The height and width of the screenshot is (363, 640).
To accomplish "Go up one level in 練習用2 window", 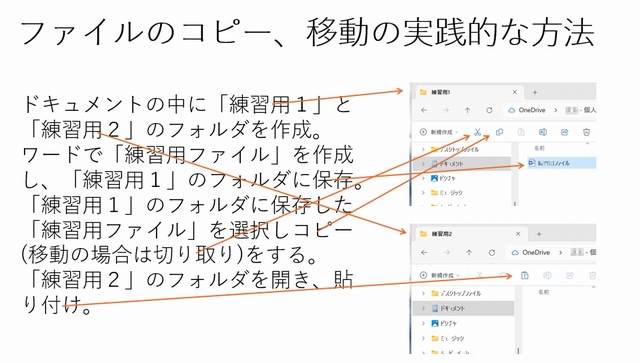I will [x=469, y=253].
